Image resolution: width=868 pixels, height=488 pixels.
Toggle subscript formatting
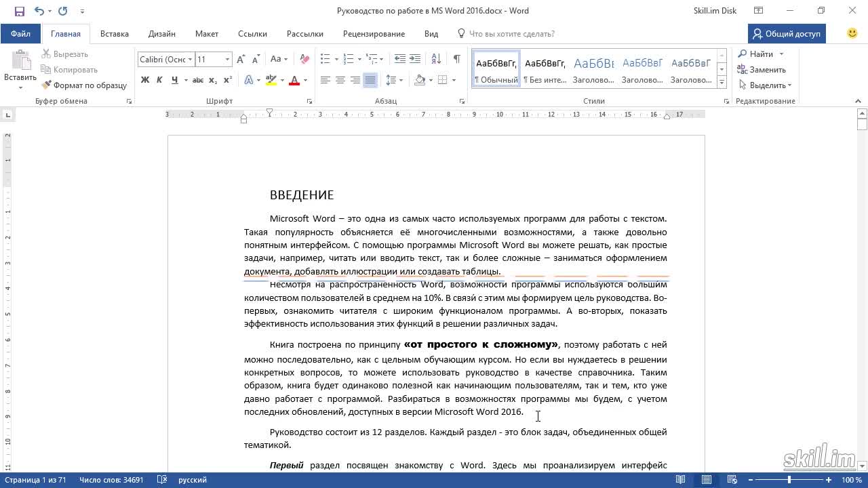pos(213,80)
